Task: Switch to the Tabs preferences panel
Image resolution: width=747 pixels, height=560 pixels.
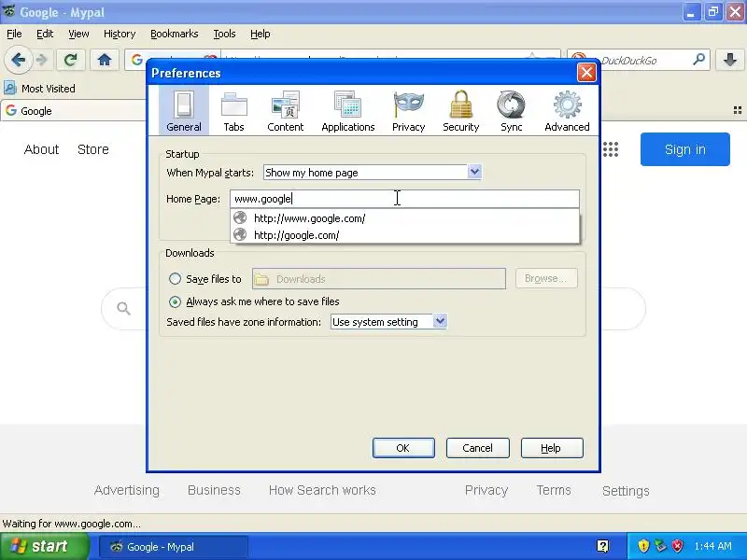Action: [233, 110]
